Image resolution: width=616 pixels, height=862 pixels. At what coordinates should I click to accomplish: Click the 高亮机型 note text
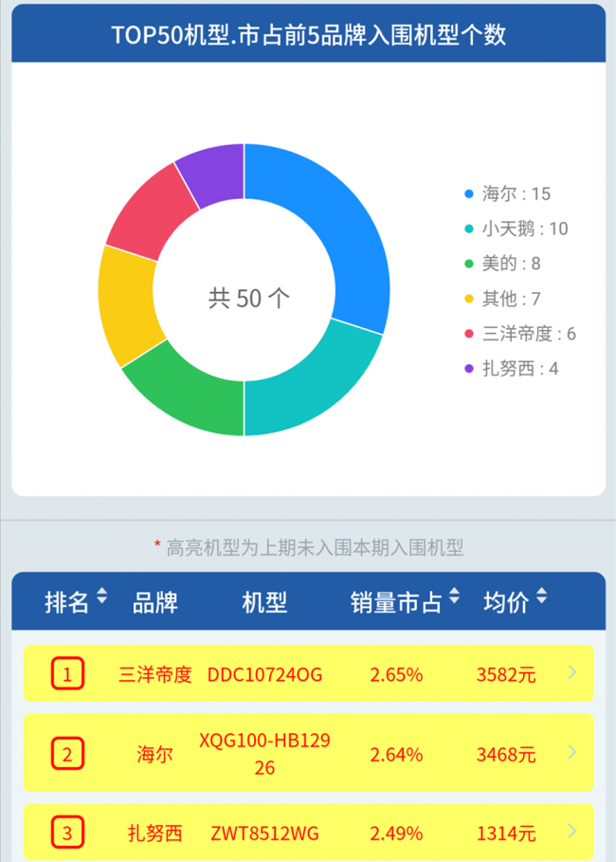click(315, 547)
